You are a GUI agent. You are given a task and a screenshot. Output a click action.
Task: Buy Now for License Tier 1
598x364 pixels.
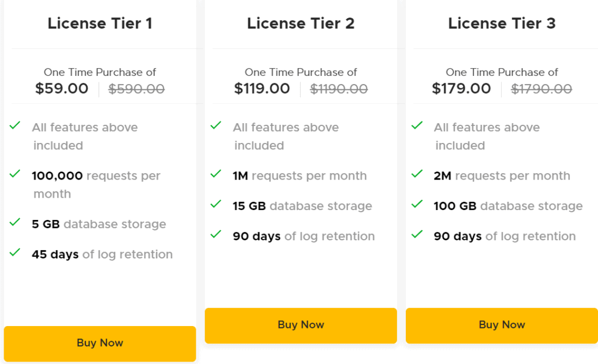tap(99, 344)
